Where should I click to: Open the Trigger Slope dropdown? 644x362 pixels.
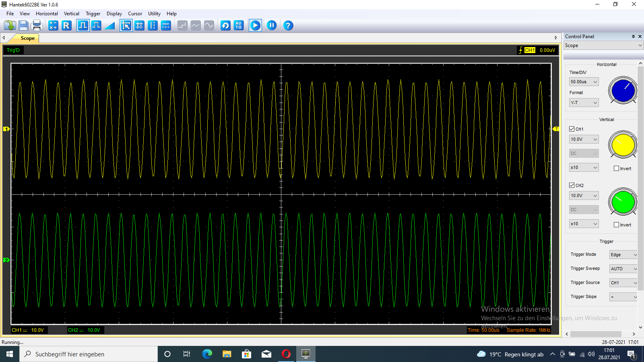point(623,297)
